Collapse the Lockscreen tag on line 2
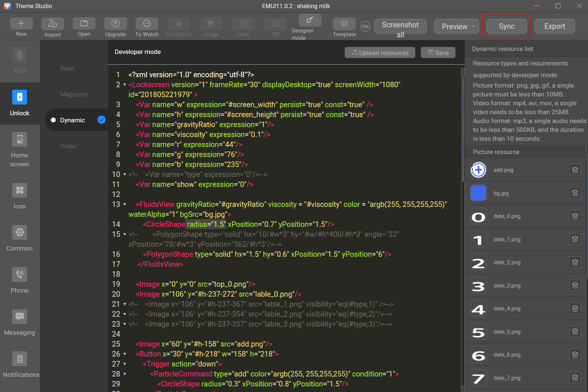 pyautogui.click(x=125, y=85)
